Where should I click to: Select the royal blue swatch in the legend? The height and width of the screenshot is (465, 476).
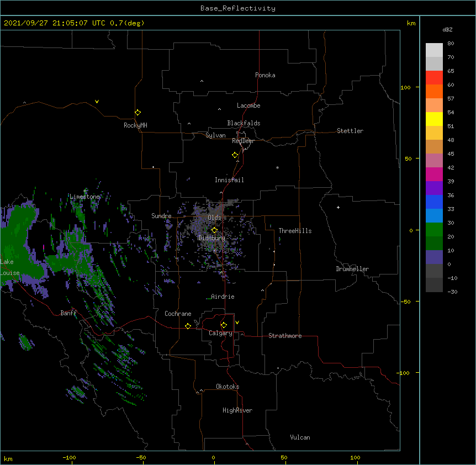pos(434,202)
